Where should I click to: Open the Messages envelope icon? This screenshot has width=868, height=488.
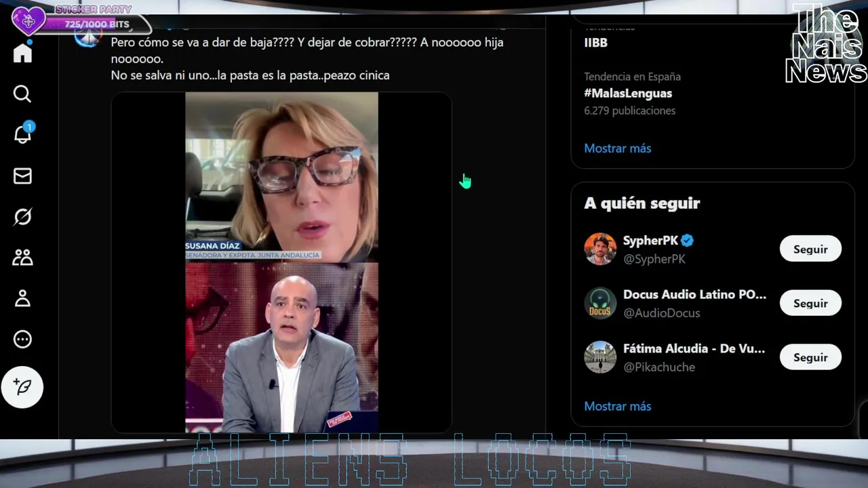22,176
